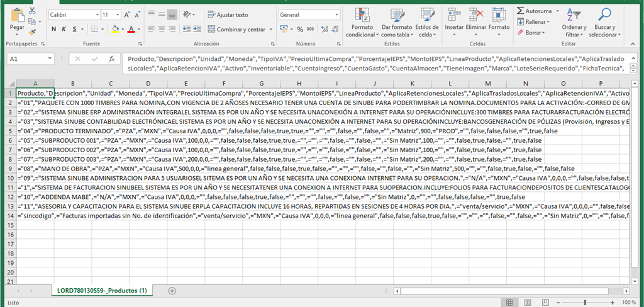The image size is (644, 307).
Task: Click the Autosuma sigma icon
Action: pyautogui.click(x=520, y=11)
